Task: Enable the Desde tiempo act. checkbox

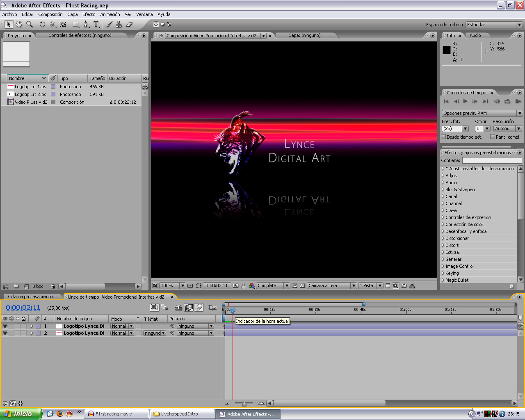Action: tap(443, 137)
